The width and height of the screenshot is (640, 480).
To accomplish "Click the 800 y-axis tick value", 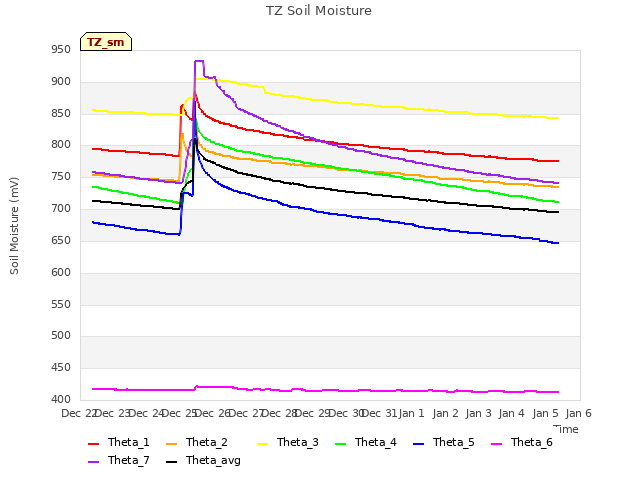I will (61, 145).
